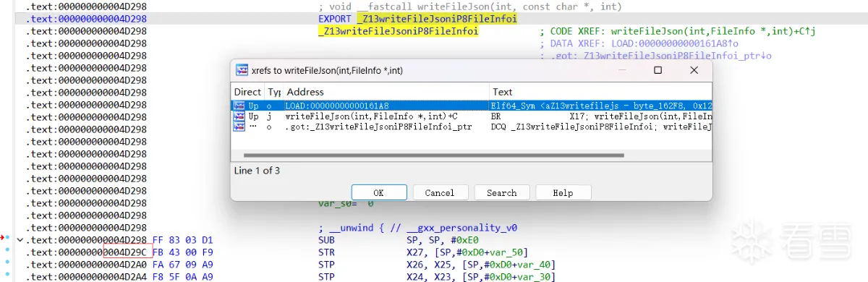868x282 pixels.
Task: Close the xrefs dialog window
Action: coord(694,70)
